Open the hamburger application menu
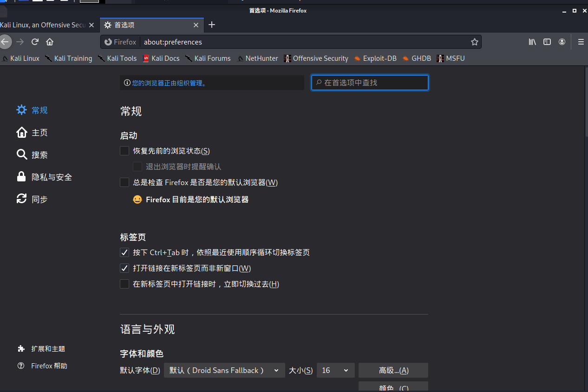The height and width of the screenshot is (392, 588). click(x=581, y=42)
